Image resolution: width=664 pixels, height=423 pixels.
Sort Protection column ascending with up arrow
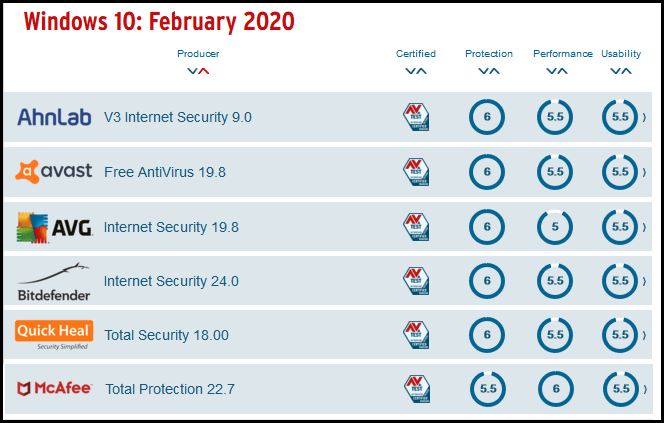click(494, 71)
